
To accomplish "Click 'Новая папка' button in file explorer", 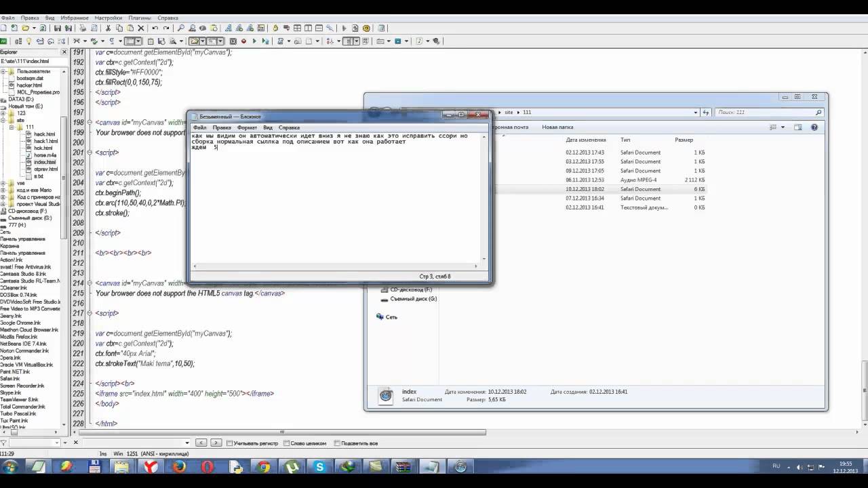I will pos(557,127).
